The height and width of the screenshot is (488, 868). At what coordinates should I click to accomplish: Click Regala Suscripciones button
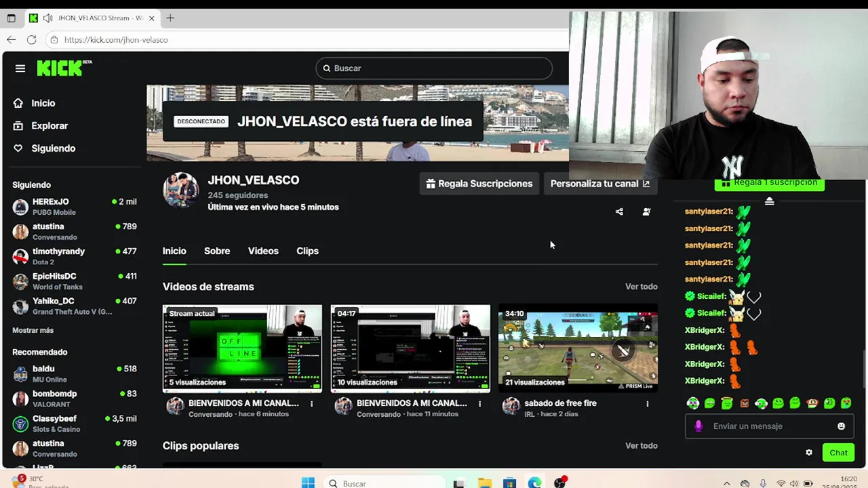[479, 184]
